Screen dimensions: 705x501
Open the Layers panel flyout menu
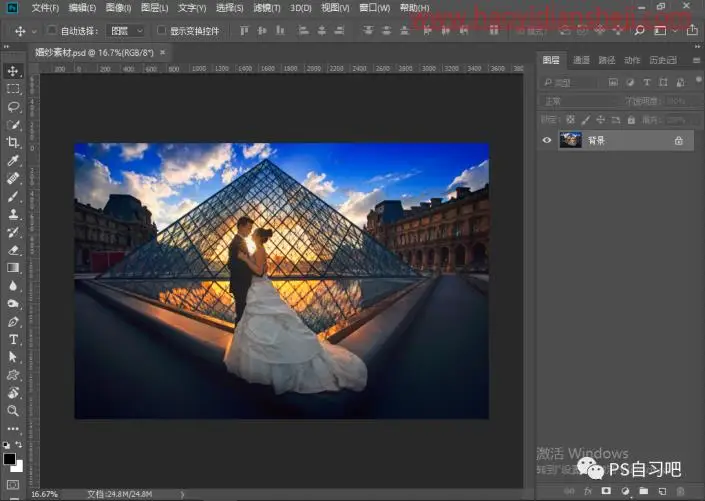tap(696, 60)
